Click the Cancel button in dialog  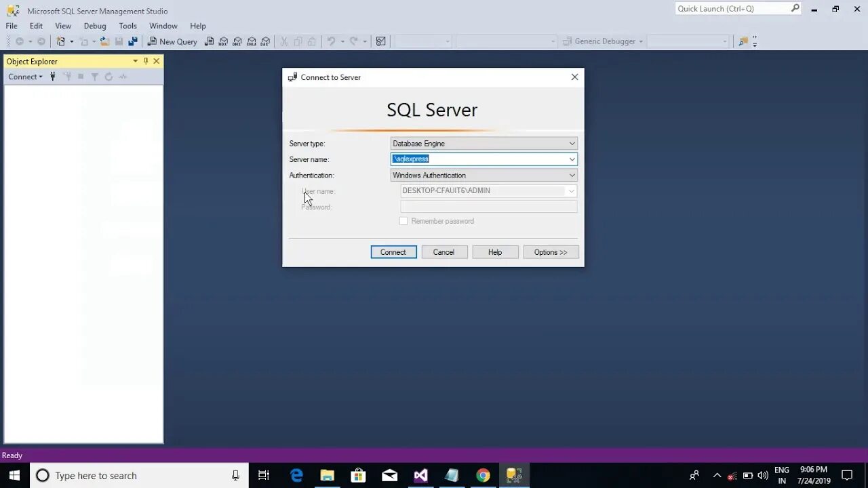[x=444, y=252]
